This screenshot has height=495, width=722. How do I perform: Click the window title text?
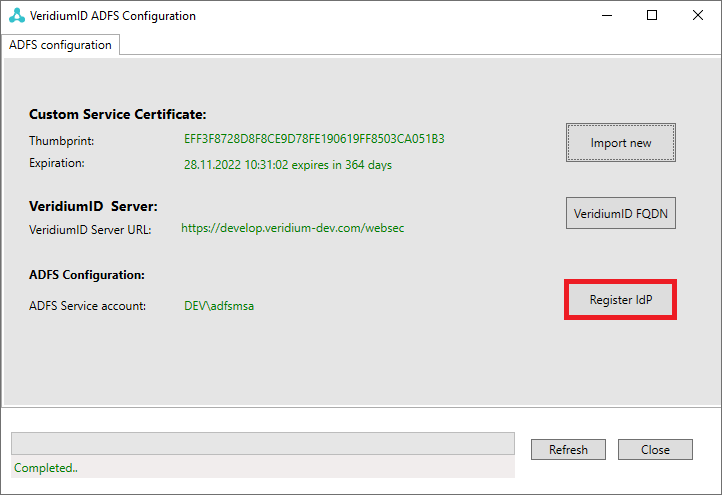(x=113, y=16)
